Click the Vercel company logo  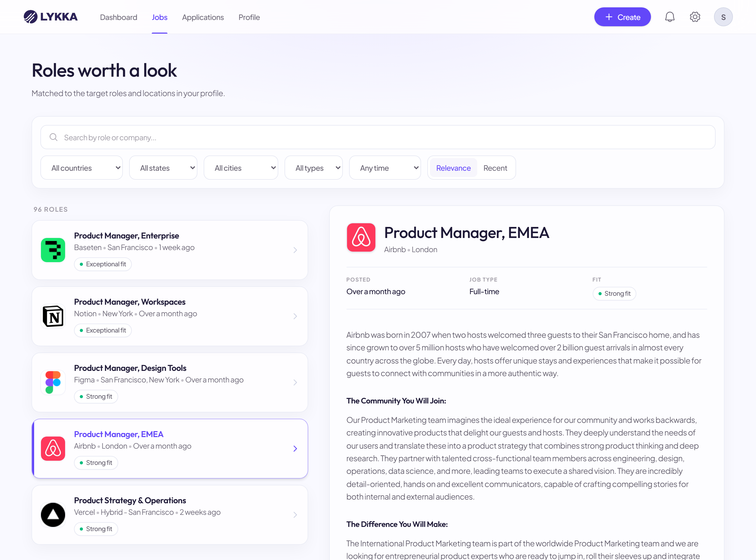(x=53, y=515)
